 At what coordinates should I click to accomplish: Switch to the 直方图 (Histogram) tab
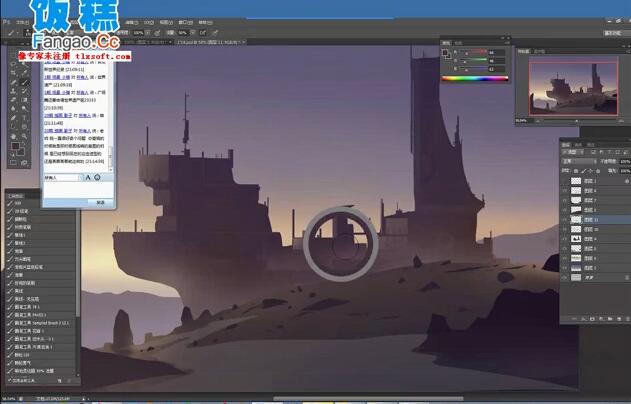point(539,51)
